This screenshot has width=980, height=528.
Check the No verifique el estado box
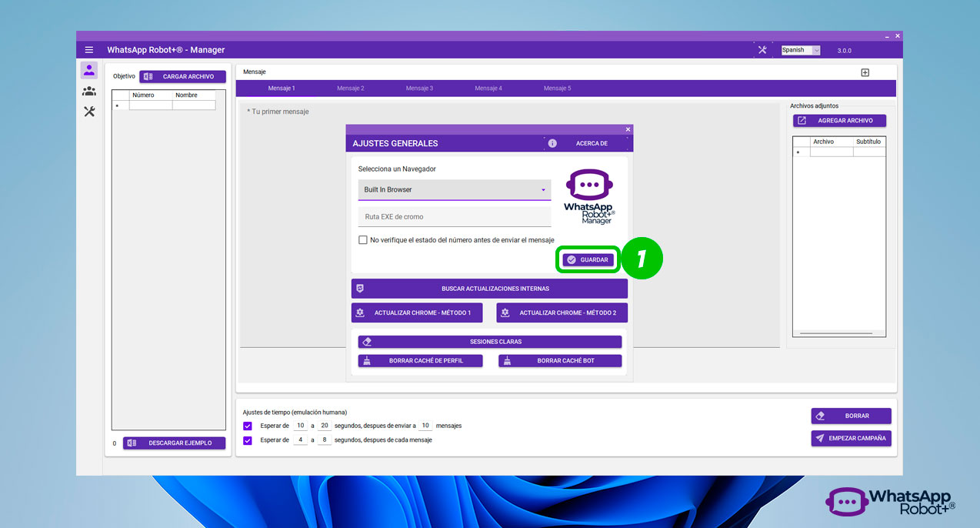363,240
